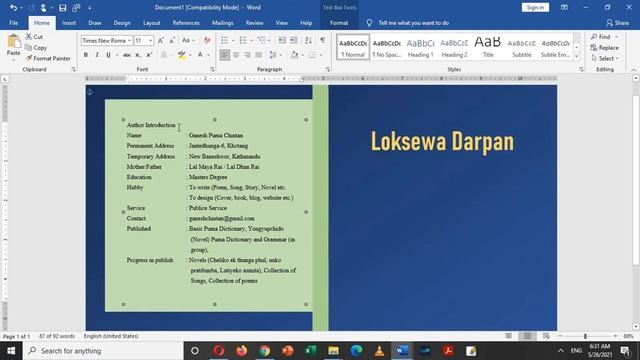Switch to Web Layout view

[x=546, y=336]
